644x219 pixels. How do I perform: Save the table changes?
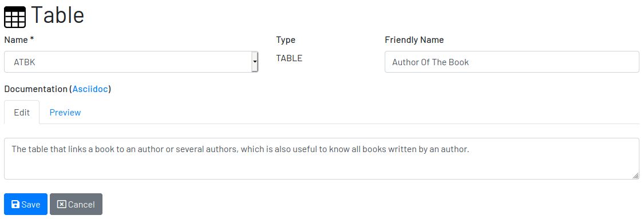[x=26, y=204]
